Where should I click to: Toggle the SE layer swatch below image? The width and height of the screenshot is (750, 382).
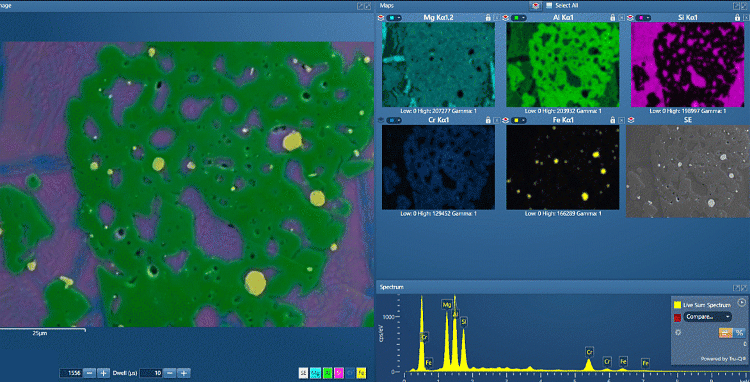pos(303,373)
